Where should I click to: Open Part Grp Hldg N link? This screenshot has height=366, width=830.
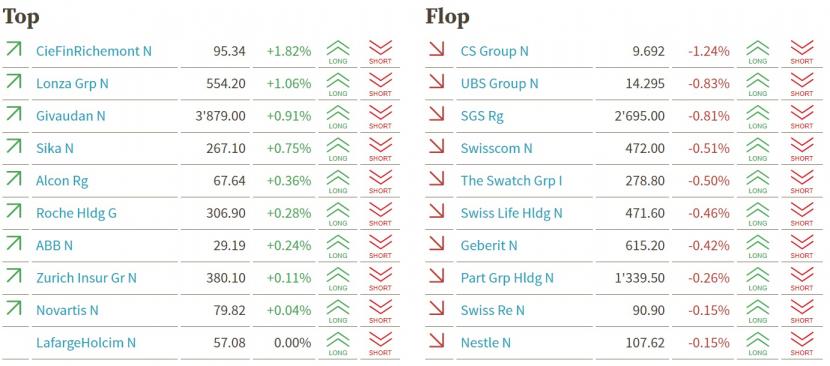(507, 278)
